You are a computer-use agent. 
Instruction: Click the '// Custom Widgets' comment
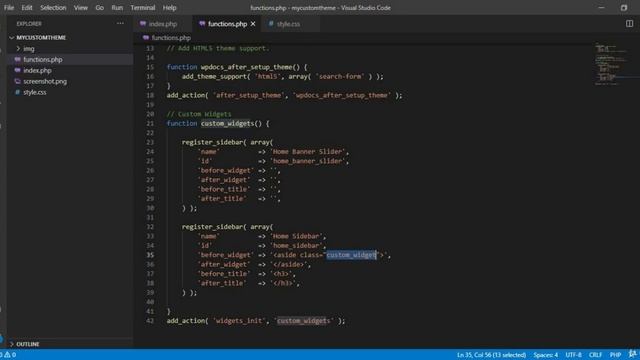point(199,114)
